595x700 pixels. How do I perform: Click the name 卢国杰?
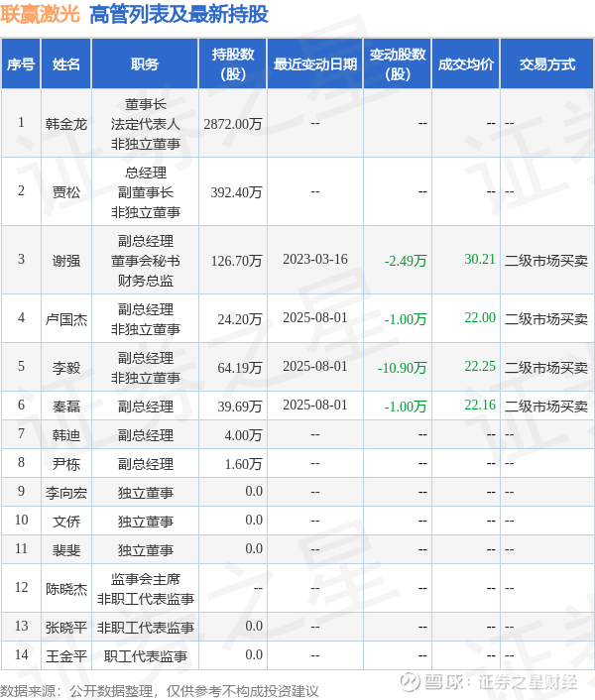[66, 319]
